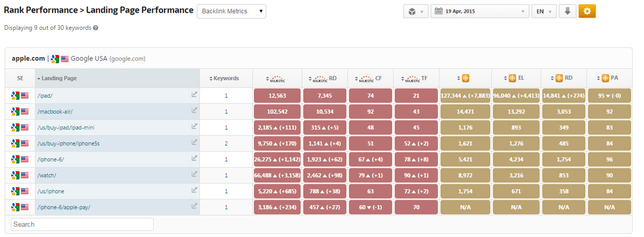Open external link icon for /macbook-air/ row

[194, 111]
